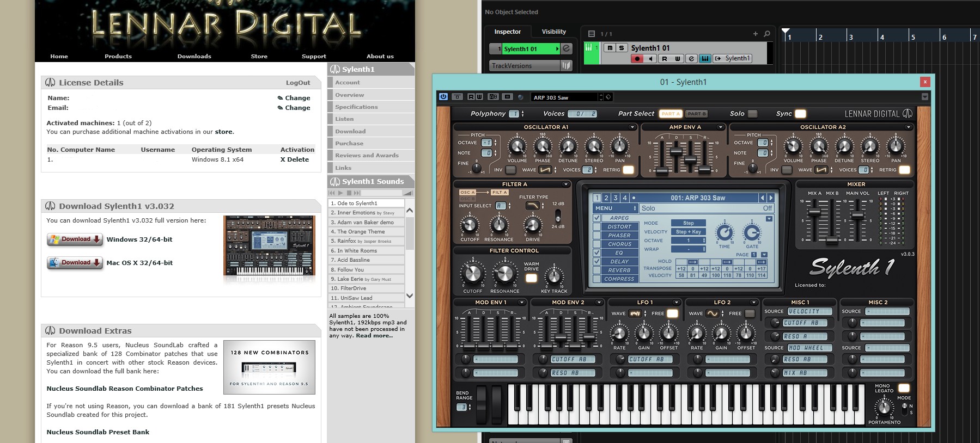This screenshot has width=980, height=443.
Task: Toggle the Sylenth1 plugin power button
Action: [x=443, y=97]
